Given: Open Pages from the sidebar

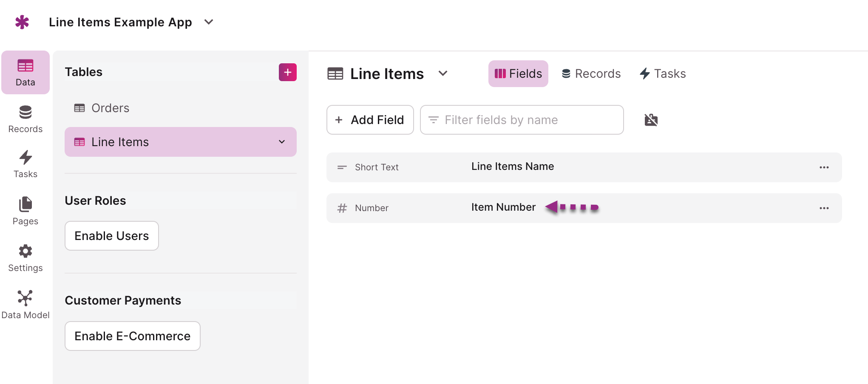Looking at the screenshot, I should pyautogui.click(x=26, y=211).
